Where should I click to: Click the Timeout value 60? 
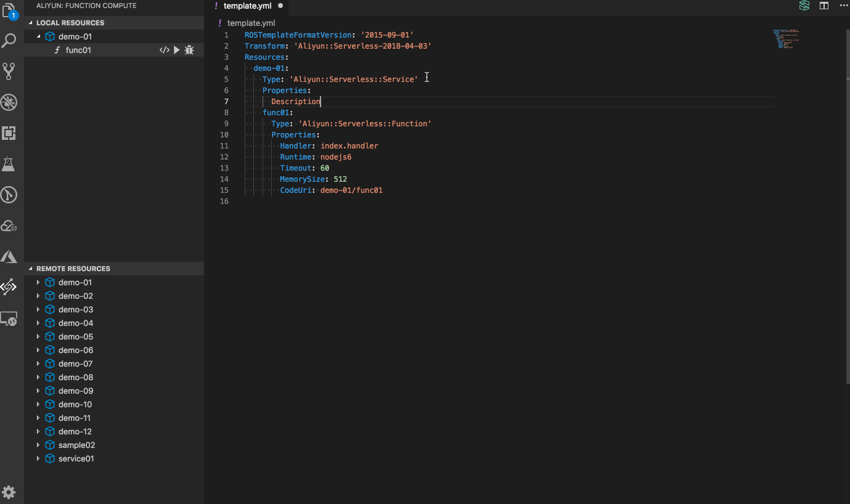pyautogui.click(x=325, y=168)
